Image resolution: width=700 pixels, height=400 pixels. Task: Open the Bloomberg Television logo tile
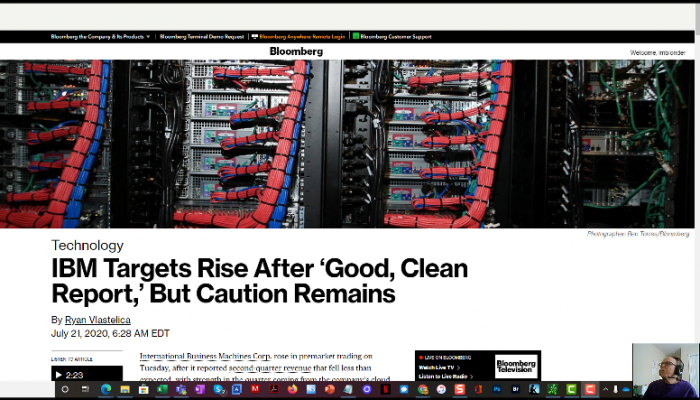516,367
